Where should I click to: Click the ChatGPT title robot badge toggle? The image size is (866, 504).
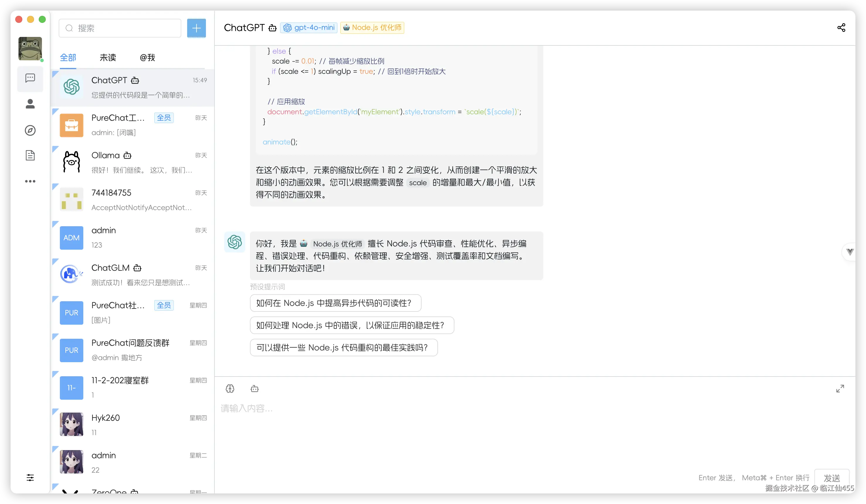272,28
